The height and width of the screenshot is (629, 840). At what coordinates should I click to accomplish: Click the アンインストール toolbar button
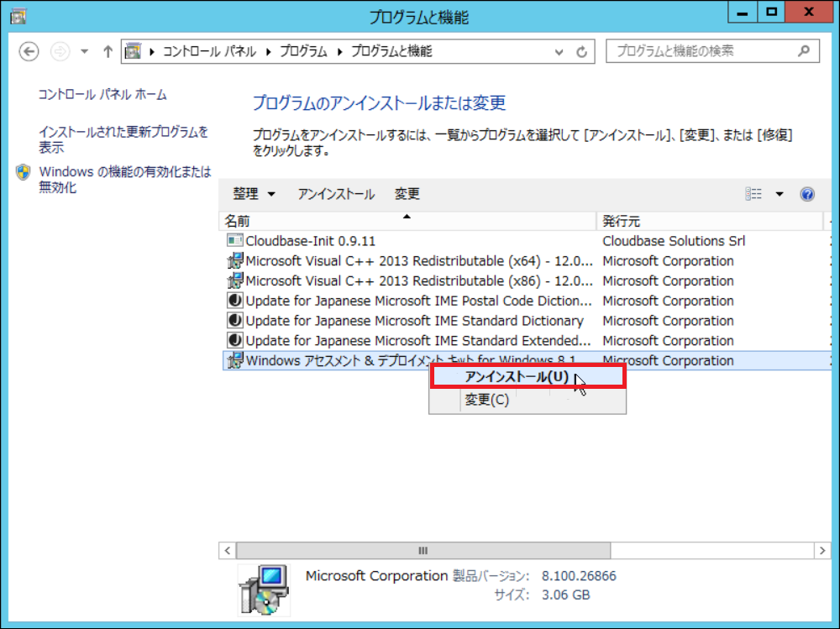[336, 194]
